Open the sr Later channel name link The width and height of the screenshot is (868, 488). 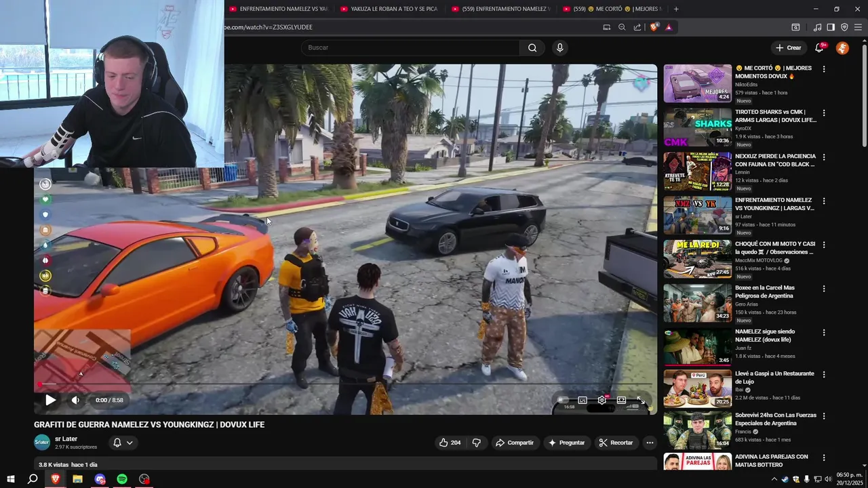pyautogui.click(x=66, y=439)
